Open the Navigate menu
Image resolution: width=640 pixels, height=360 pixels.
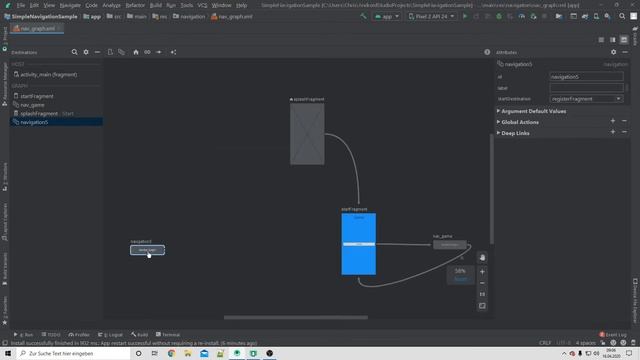[70, 5]
